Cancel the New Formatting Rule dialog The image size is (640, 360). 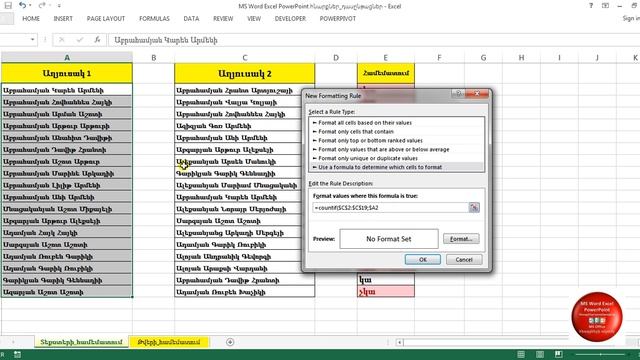(464, 259)
